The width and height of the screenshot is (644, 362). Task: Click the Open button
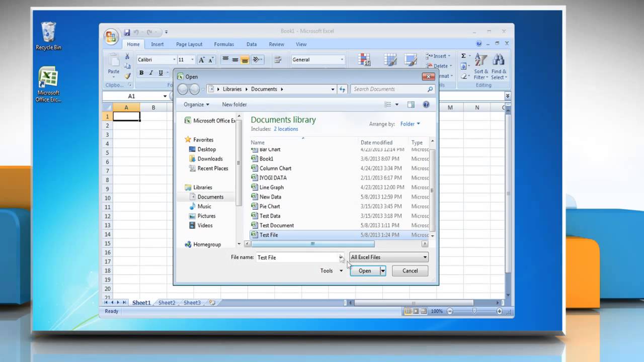click(365, 270)
